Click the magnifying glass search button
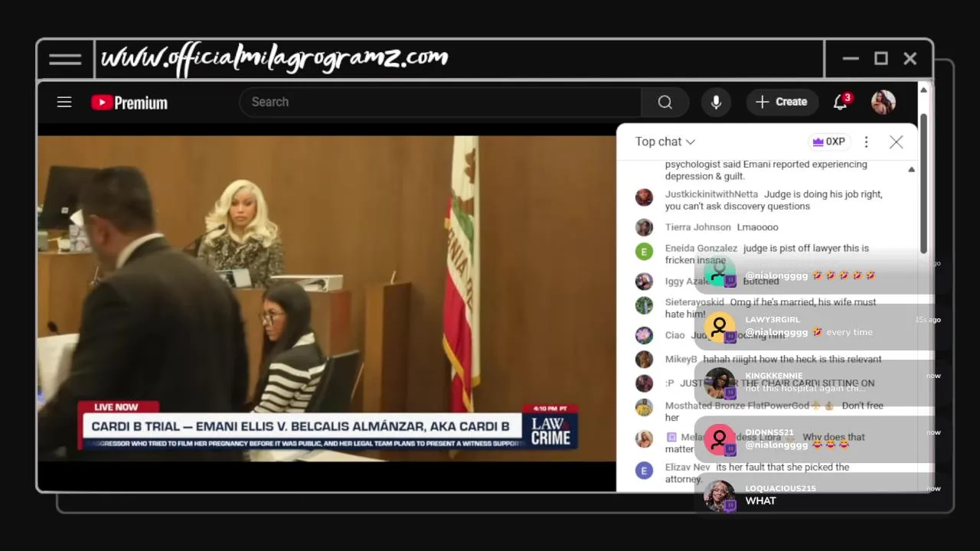Image resolution: width=980 pixels, height=551 pixels. [665, 102]
